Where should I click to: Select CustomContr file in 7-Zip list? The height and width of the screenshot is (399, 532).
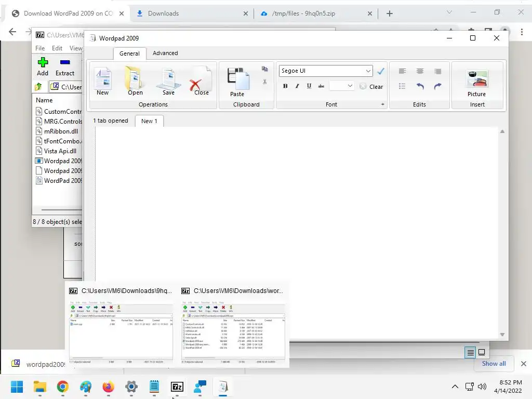coord(59,111)
